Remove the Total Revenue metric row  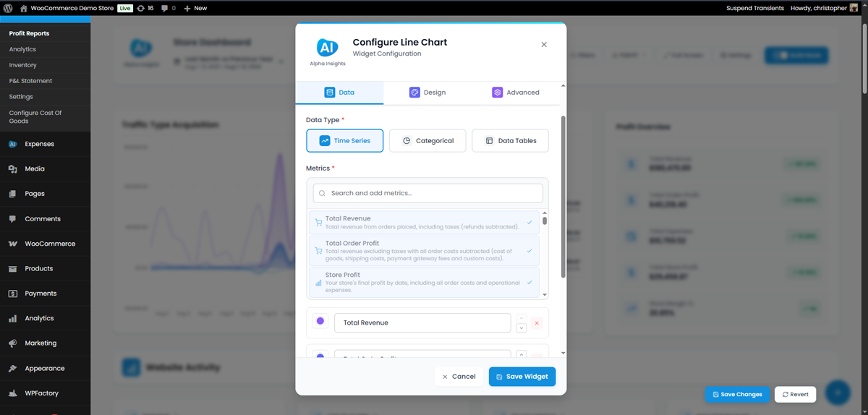point(537,323)
